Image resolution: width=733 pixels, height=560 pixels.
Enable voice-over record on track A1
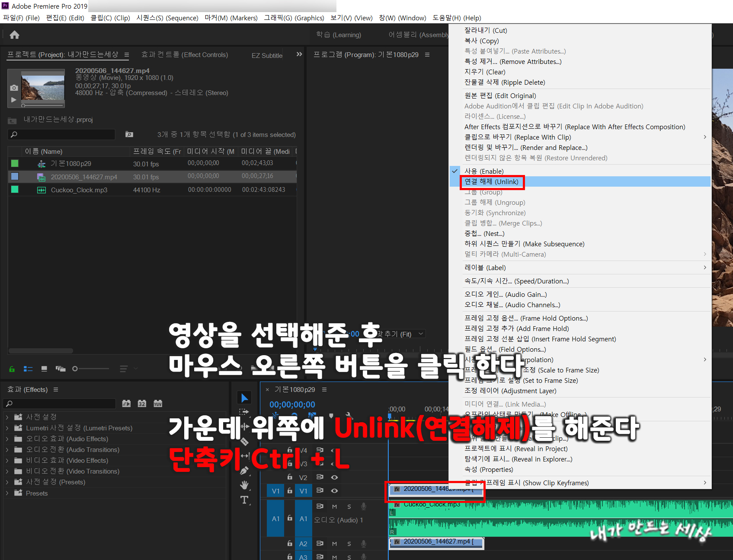tap(364, 506)
